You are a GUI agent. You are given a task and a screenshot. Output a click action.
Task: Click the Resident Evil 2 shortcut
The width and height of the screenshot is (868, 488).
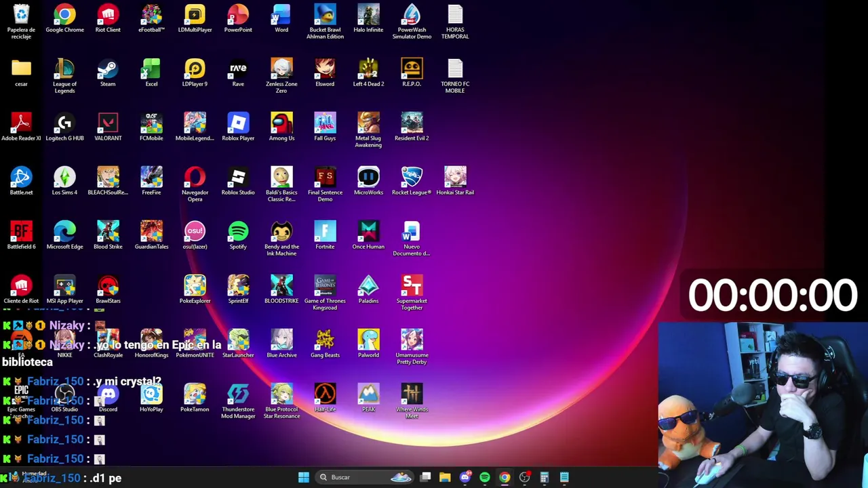click(x=412, y=127)
